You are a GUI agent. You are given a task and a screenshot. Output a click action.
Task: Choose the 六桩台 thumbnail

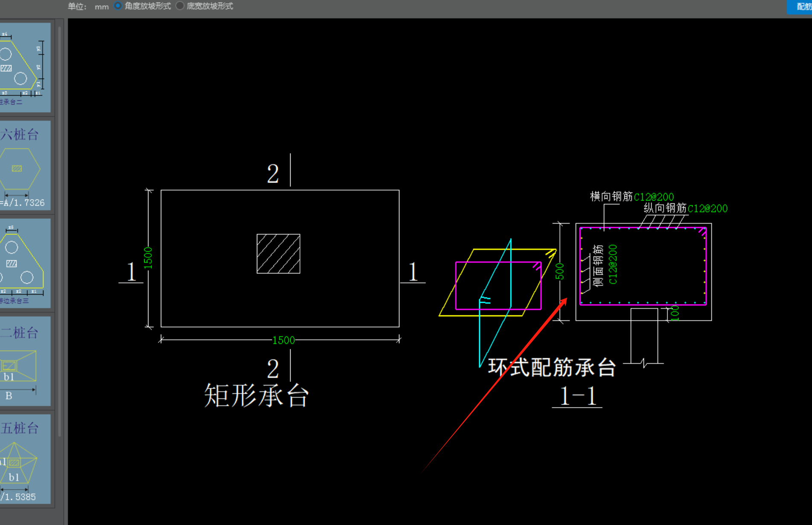(x=25, y=165)
